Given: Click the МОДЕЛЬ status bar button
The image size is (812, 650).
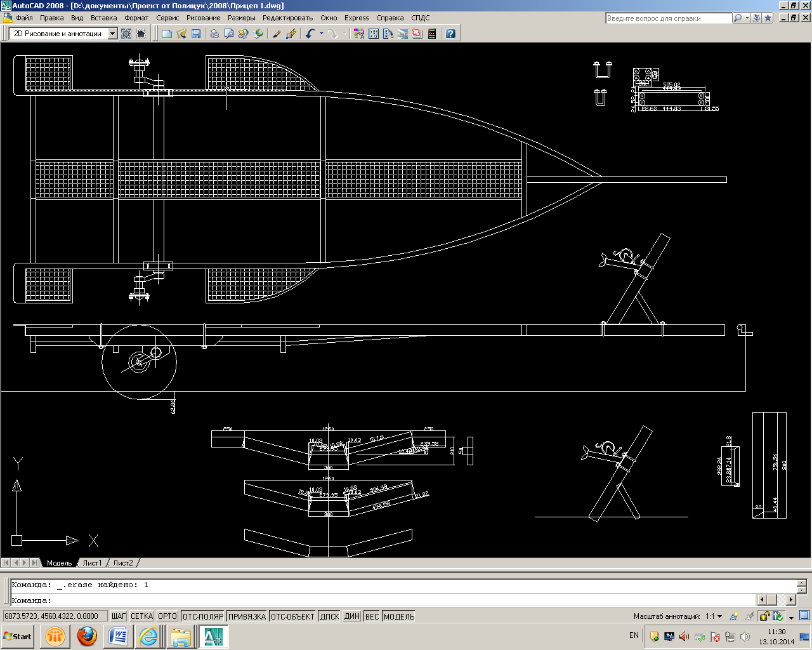Looking at the screenshot, I should coord(399,616).
